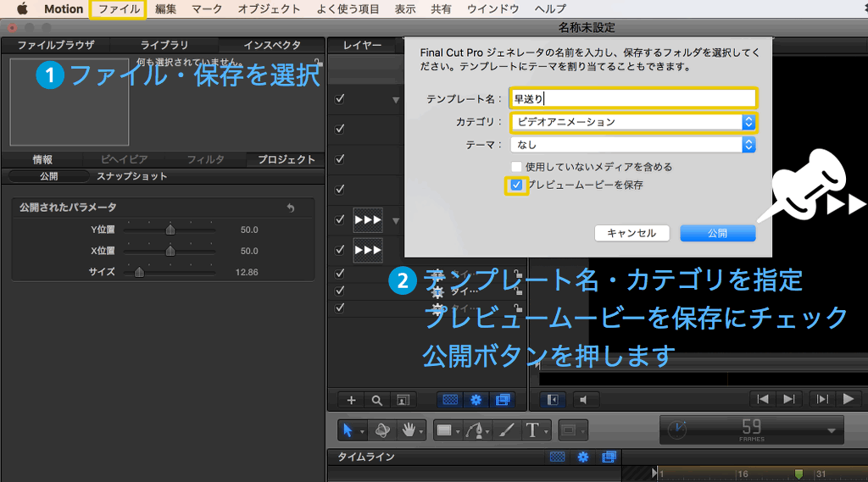The width and height of the screenshot is (868, 482).
Task: Toggle masks display in timeline header
Action: point(558,457)
